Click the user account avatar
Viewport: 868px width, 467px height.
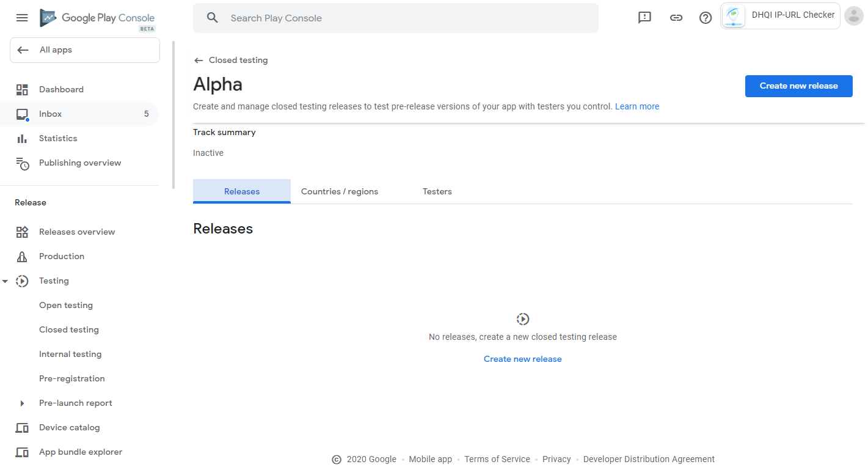pos(853,16)
